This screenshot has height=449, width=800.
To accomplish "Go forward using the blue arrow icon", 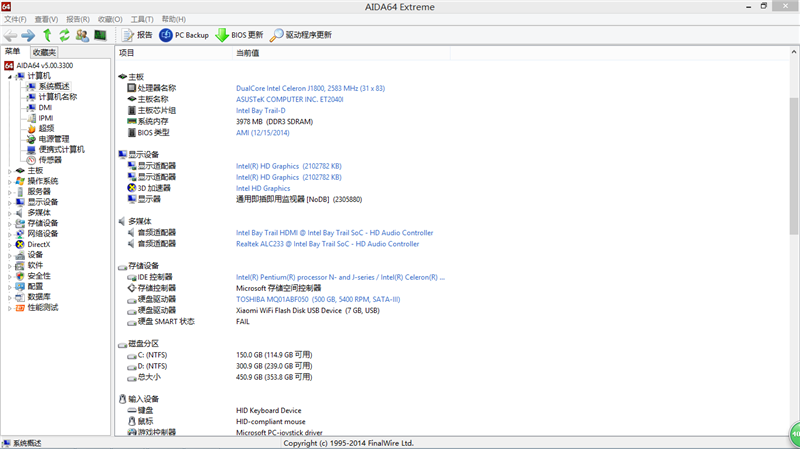I will tap(28, 35).
